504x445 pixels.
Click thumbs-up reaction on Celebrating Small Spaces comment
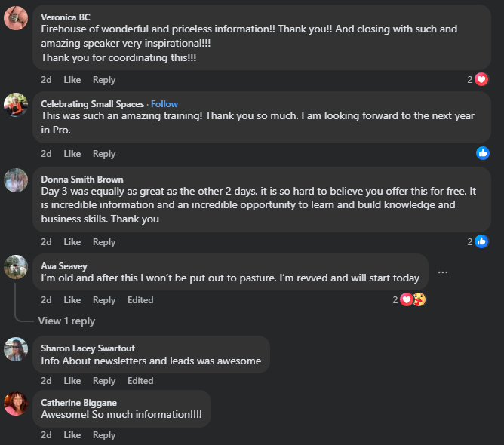point(483,153)
